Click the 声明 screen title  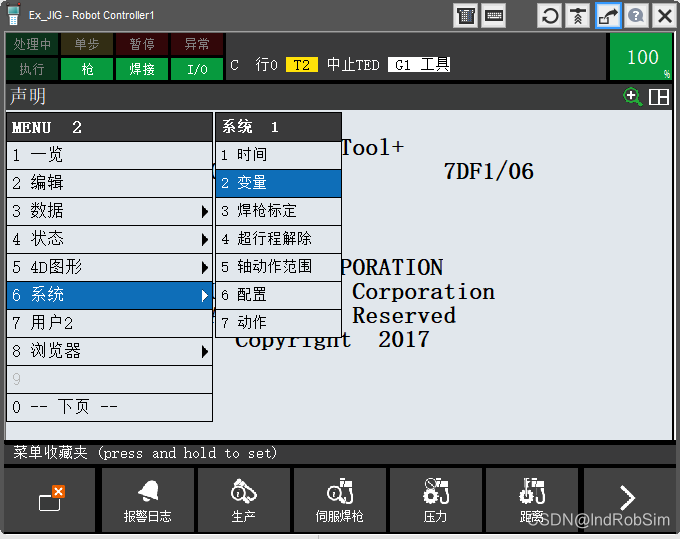28,96
